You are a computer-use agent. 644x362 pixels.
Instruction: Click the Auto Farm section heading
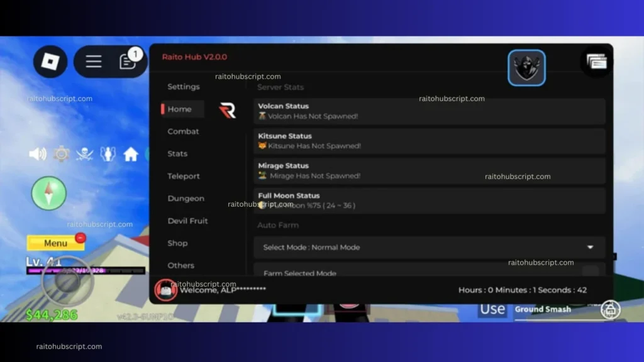point(278,225)
